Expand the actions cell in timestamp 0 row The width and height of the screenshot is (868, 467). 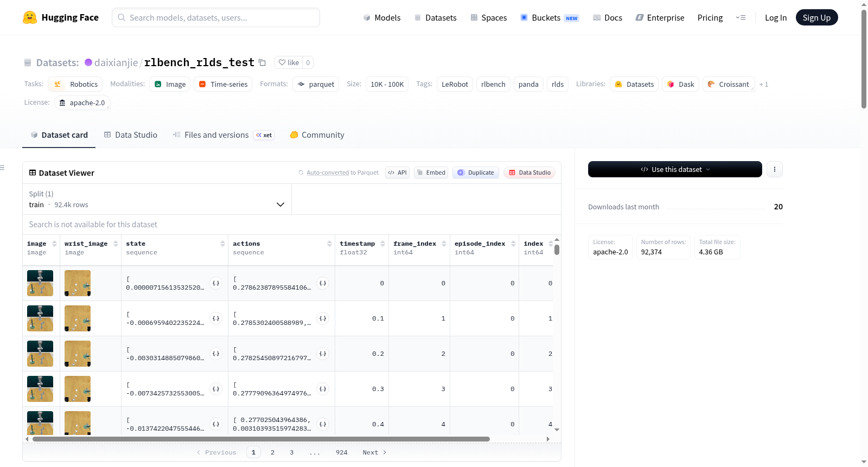(x=323, y=283)
